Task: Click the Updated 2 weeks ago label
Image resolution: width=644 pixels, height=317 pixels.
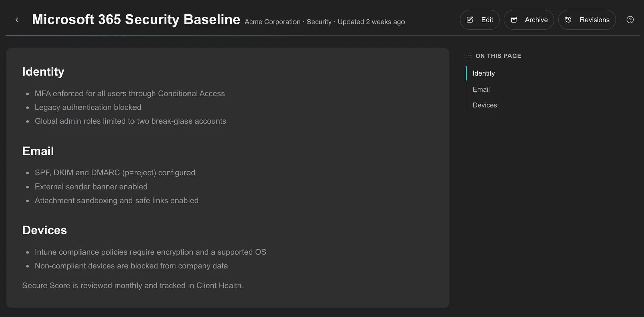Action: (371, 22)
